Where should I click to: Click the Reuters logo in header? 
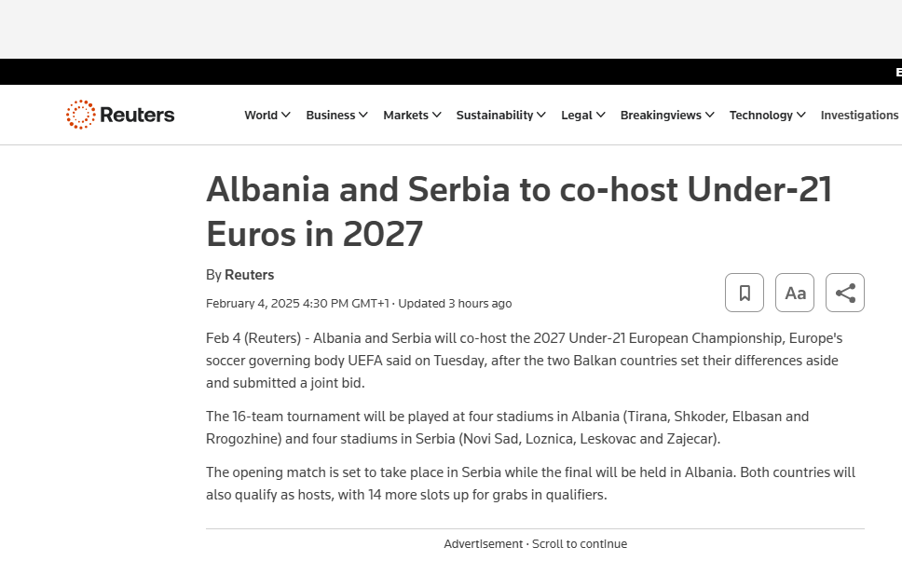(120, 115)
